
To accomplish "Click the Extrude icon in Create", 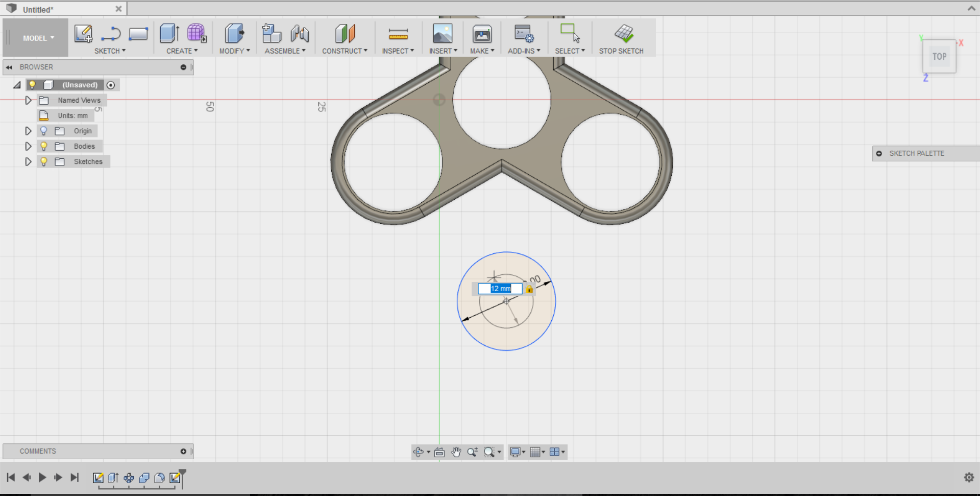I will click(x=169, y=34).
